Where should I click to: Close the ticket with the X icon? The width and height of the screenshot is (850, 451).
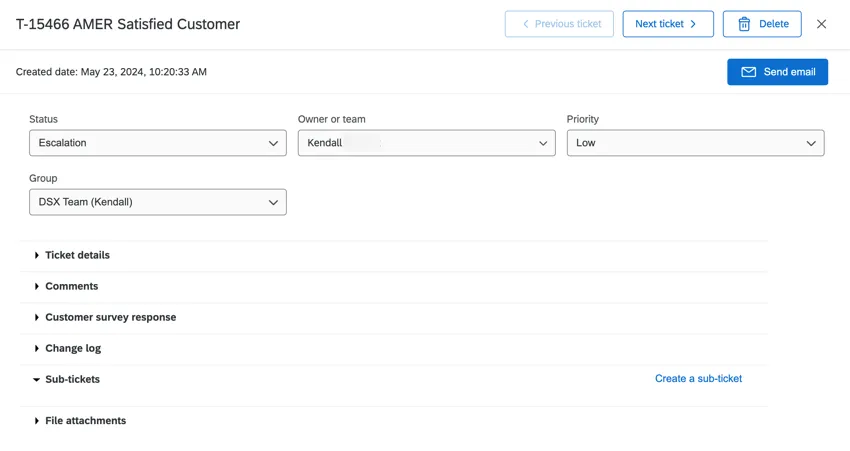point(821,24)
